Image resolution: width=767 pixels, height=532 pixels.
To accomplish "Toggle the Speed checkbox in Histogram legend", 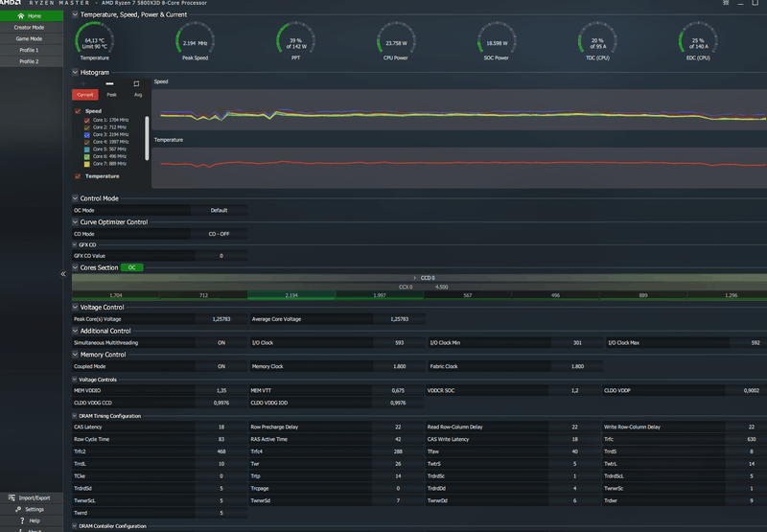I will [78, 111].
